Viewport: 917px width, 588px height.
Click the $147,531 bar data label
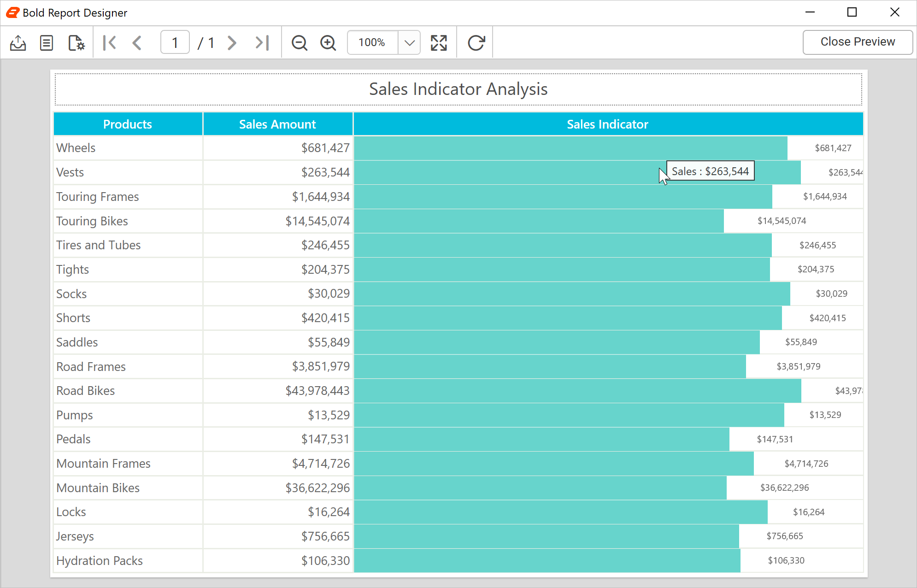[x=775, y=439]
